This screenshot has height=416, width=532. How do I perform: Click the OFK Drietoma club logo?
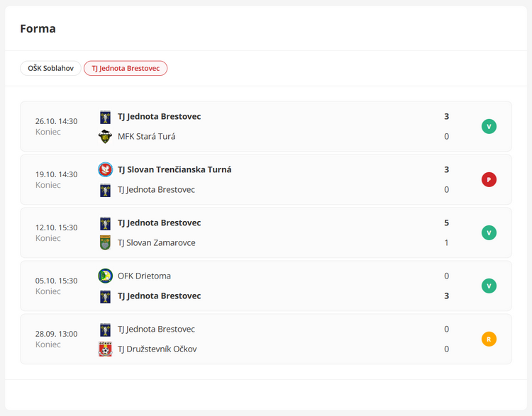tap(105, 276)
